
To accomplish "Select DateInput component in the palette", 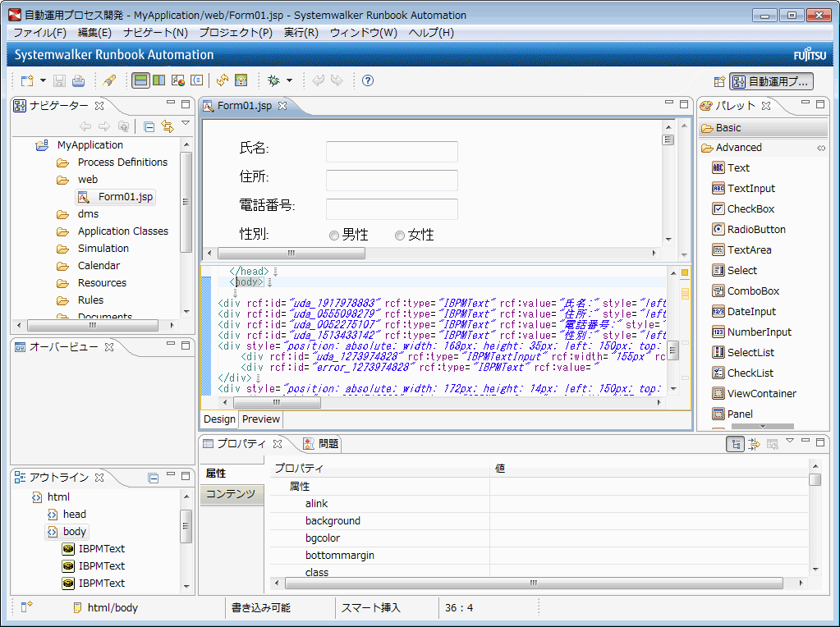I will tap(744, 312).
